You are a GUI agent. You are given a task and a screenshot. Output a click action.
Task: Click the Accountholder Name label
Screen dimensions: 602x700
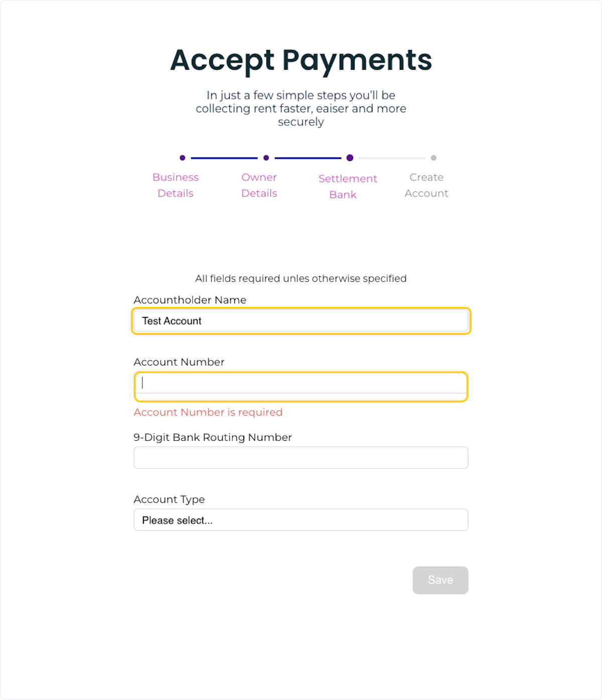(190, 299)
